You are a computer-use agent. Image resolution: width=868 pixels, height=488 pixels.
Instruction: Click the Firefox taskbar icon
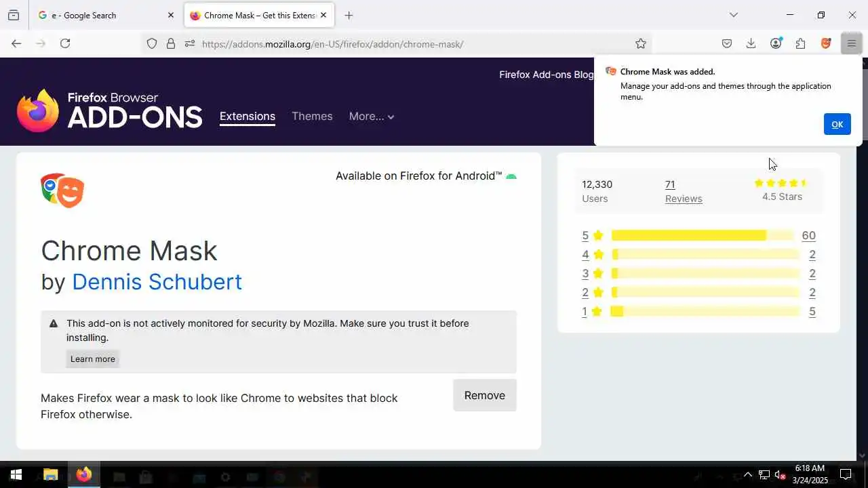point(84,475)
